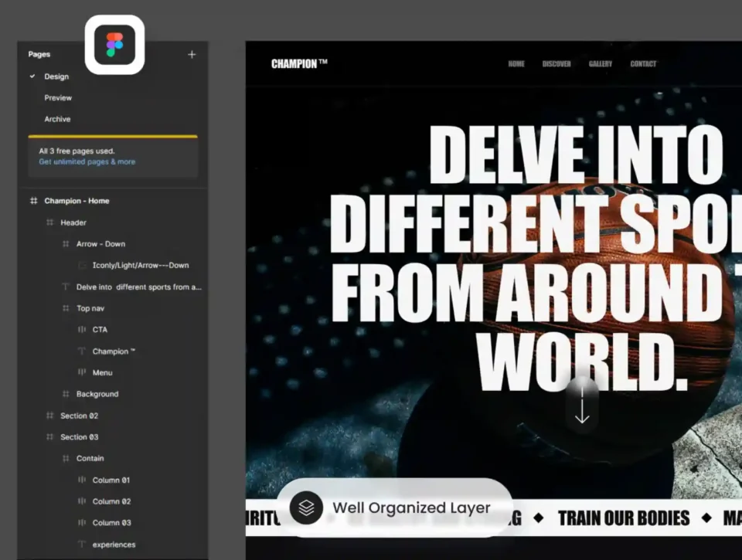Screen dimensions: 742x560
Task: Switch to the Preview page
Action: pyautogui.click(x=58, y=98)
